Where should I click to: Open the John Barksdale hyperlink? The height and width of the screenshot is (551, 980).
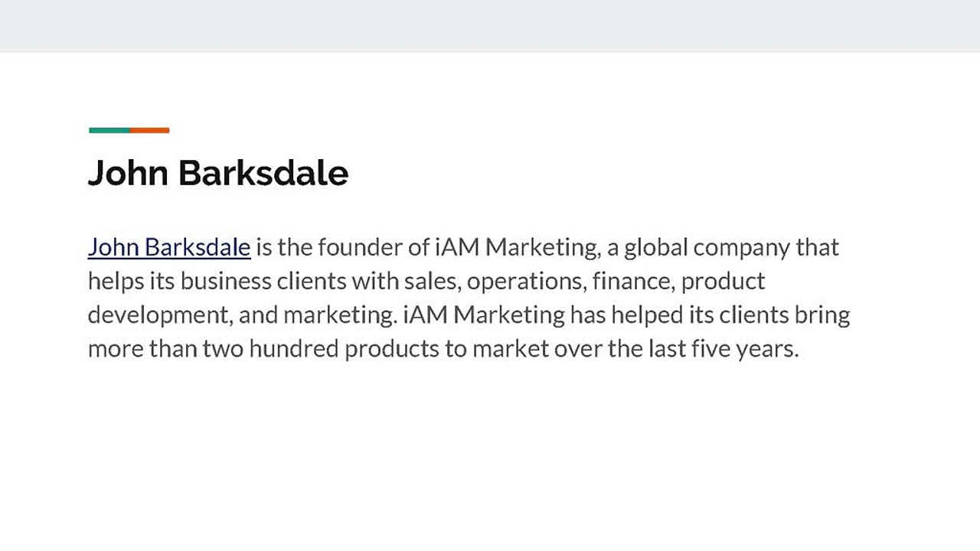[x=169, y=247]
